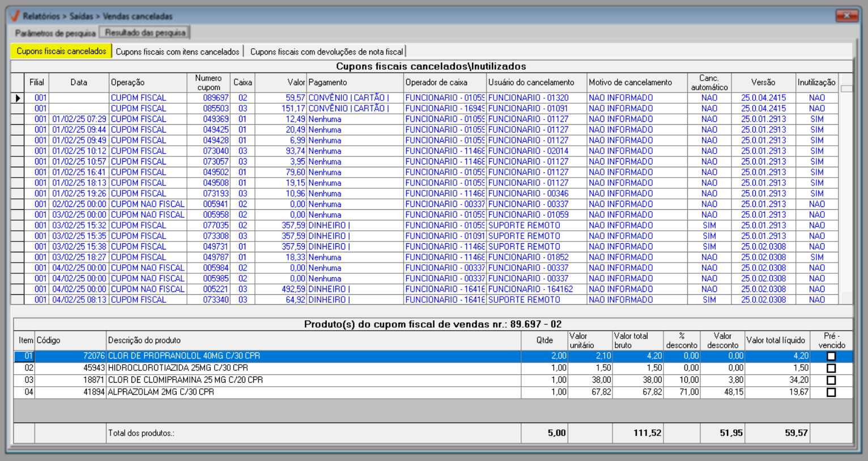
Task: Toggle Pré-vencido checkbox for Propranolol item
Action: 831,356
